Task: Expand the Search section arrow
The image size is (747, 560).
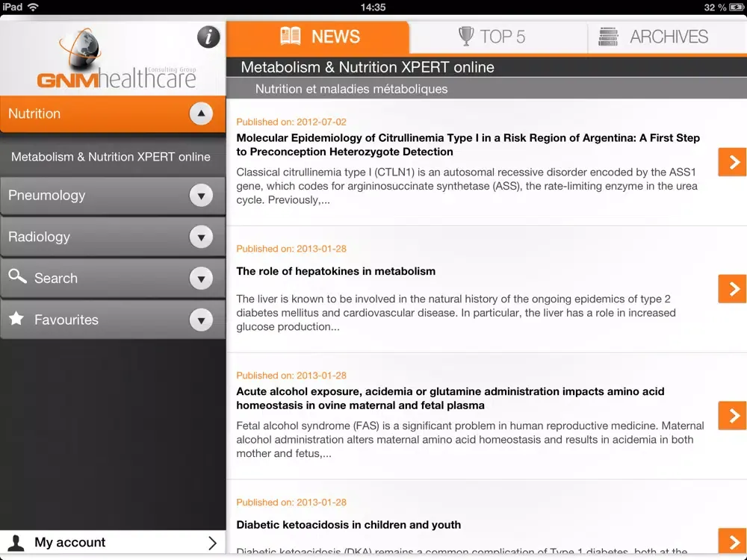Action: (x=201, y=279)
